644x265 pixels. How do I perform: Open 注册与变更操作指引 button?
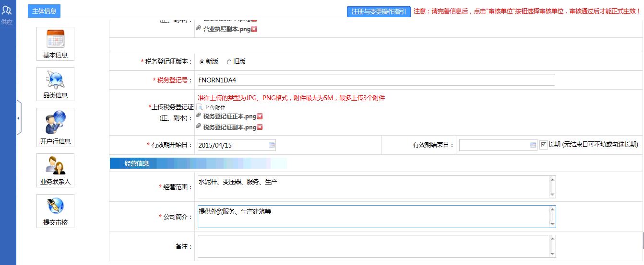click(379, 12)
